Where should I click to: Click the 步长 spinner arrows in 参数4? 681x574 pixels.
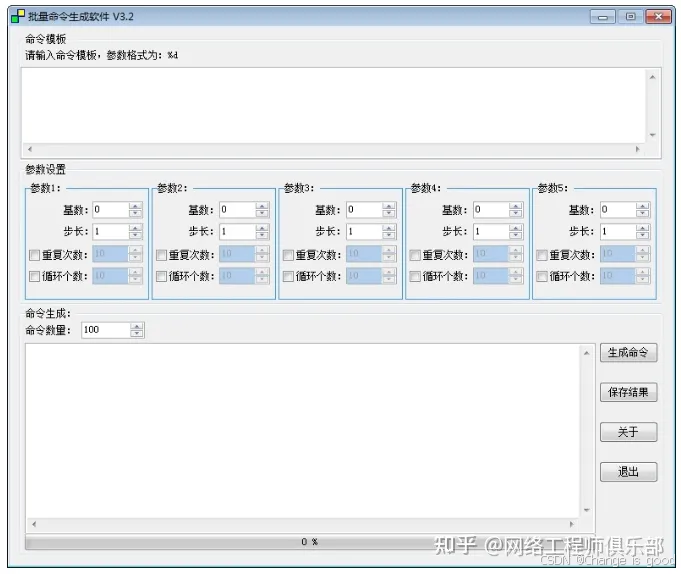tap(516, 231)
